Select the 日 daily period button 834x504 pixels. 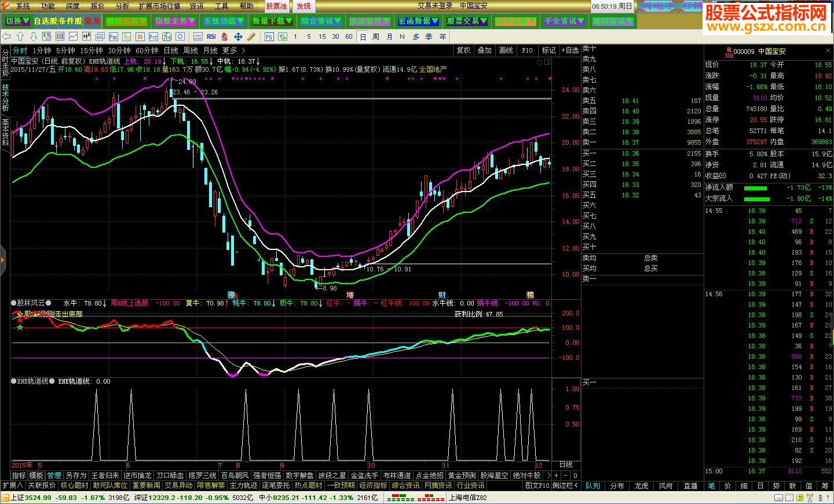[363, 36]
